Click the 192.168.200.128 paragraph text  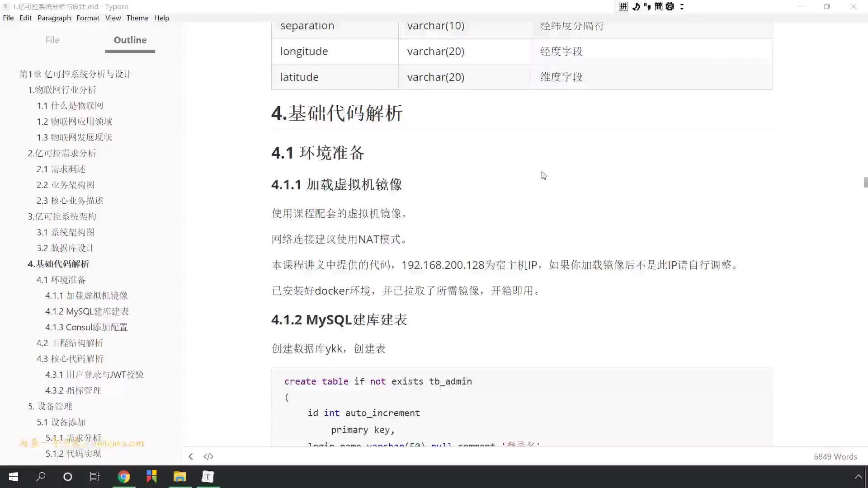click(505, 265)
